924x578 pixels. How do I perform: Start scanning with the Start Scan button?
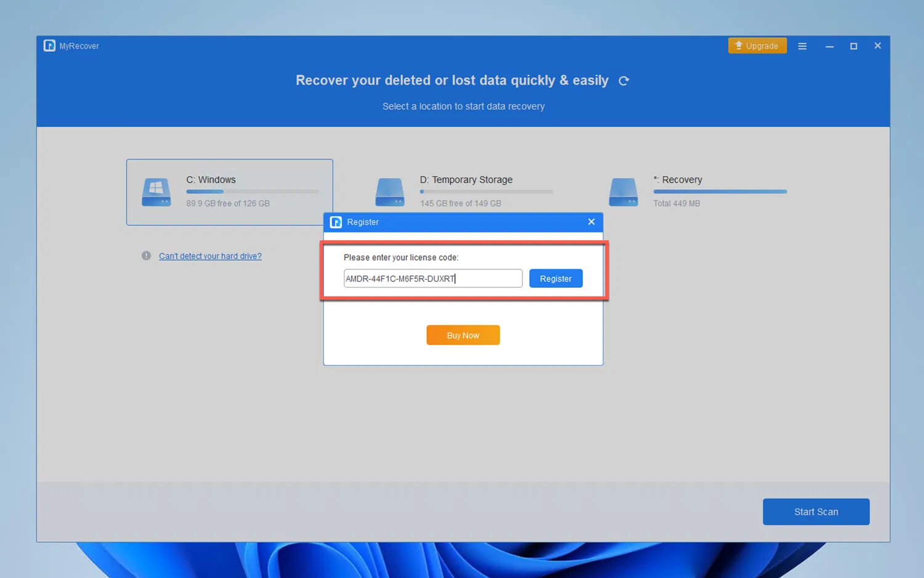point(816,511)
